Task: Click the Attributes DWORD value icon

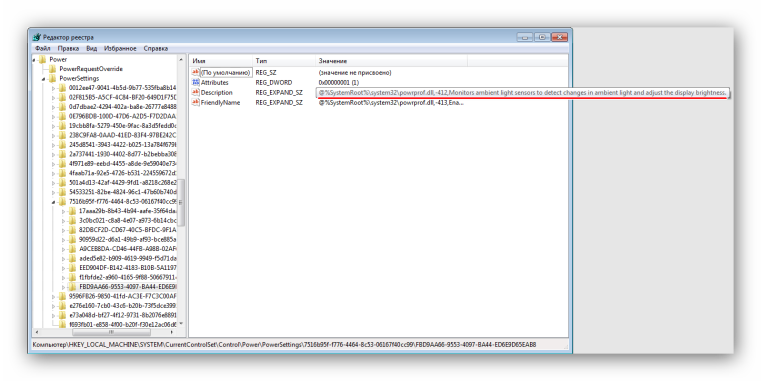Action: coord(196,83)
